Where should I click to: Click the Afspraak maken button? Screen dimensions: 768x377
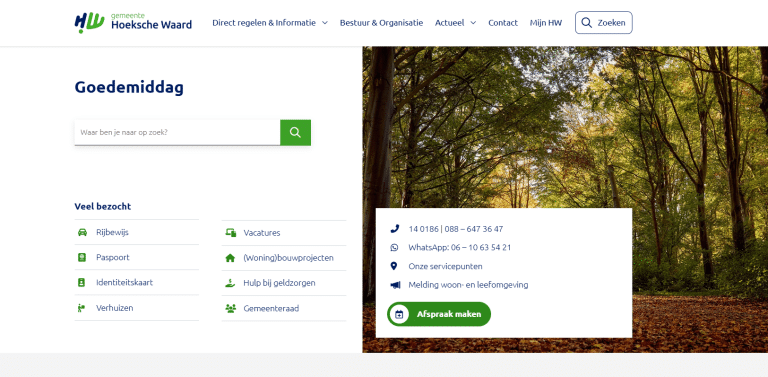pos(439,314)
